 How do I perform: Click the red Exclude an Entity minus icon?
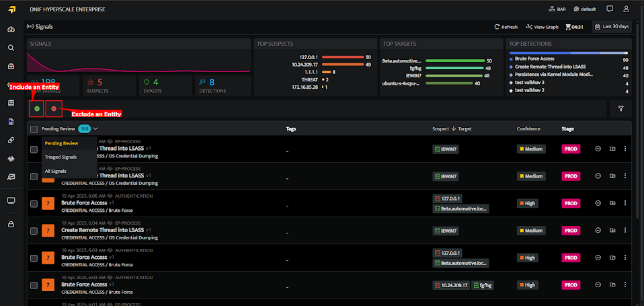[x=54, y=109]
